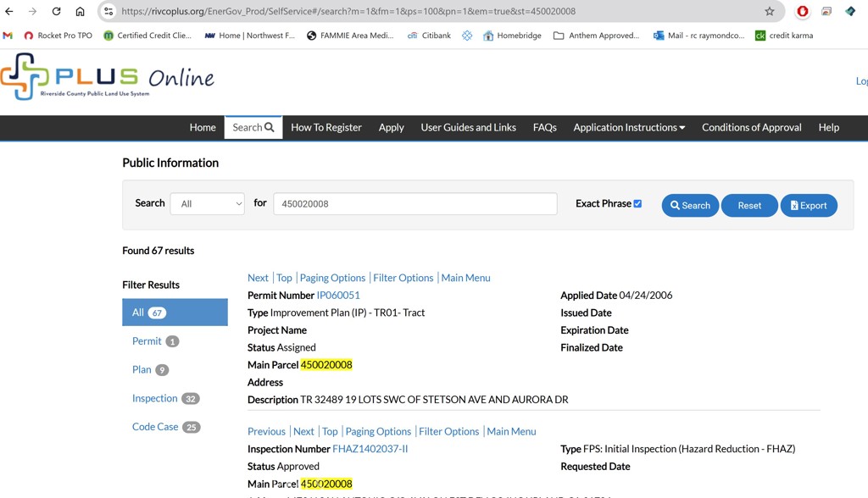This screenshot has width=868, height=498.
Task: Expand the Application Instructions menu
Action: [629, 127]
